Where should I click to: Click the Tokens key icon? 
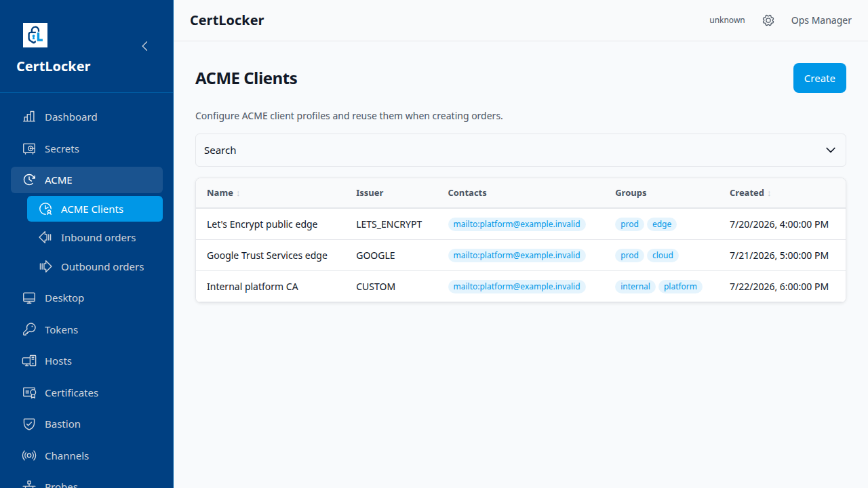29,329
